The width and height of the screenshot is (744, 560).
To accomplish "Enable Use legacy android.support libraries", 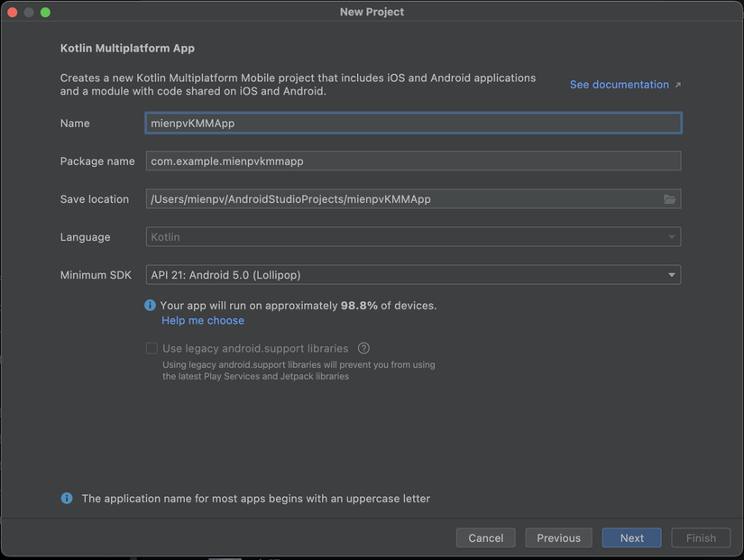I will [151, 348].
